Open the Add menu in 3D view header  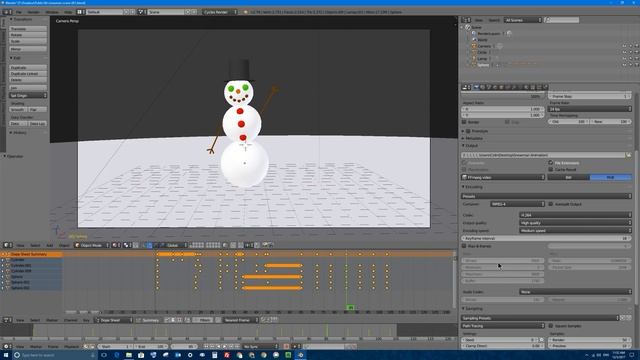[49, 245]
